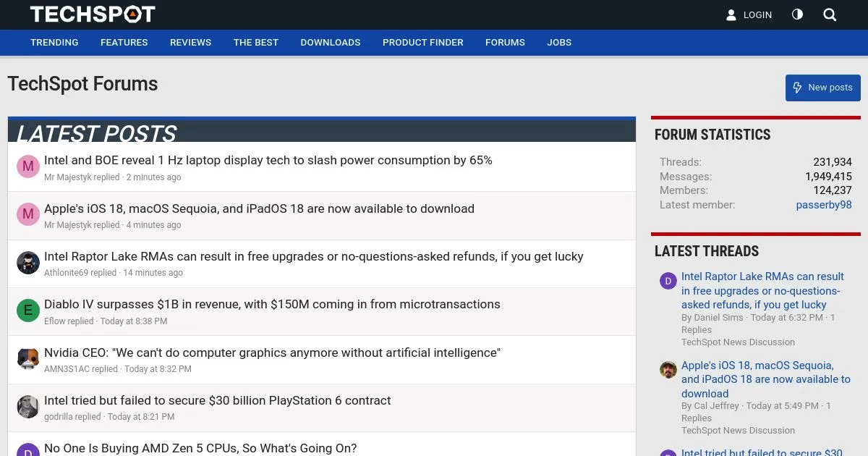Open THE BEST navigation item
Image resolution: width=868 pixels, height=456 pixels.
click(255, 43)
